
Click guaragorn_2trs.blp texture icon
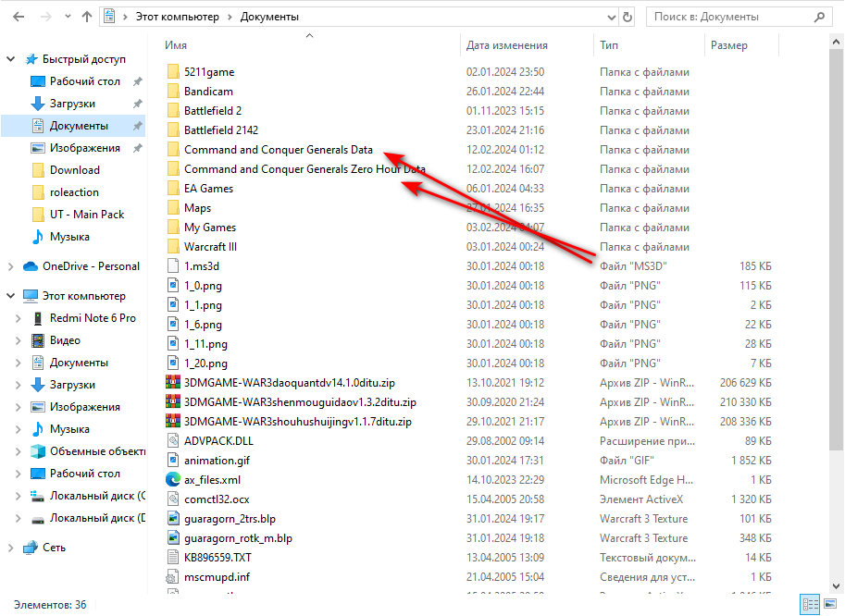[173, 519]
